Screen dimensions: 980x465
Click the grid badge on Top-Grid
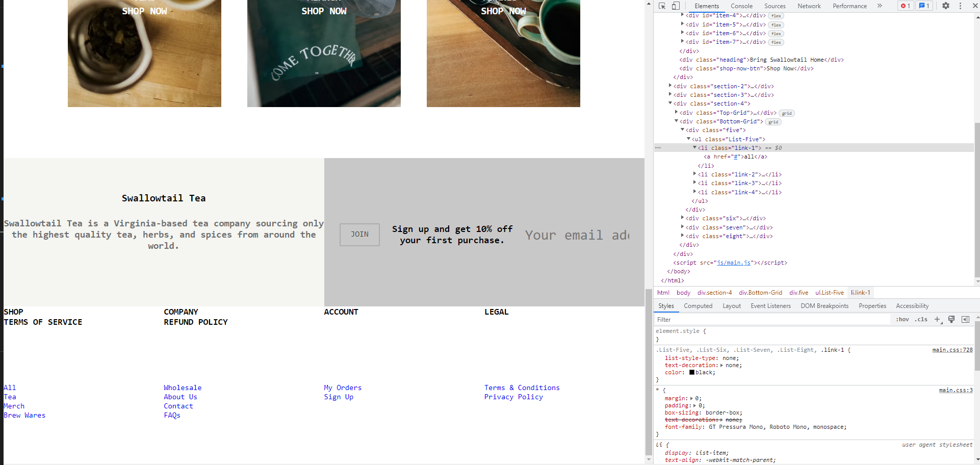click(x=787, y=113)
